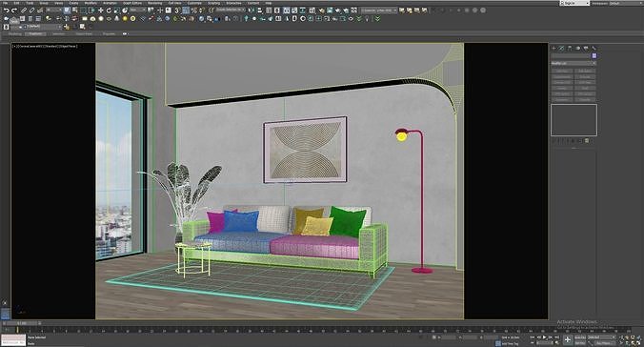Click the Play Animation button
This screenshot has width=644, height=347.
(544, 337)
